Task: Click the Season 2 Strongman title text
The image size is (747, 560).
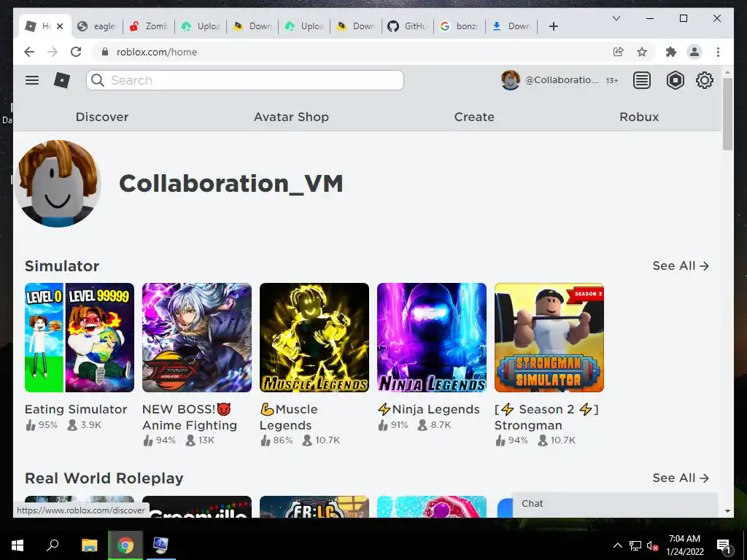Action: 546,417
